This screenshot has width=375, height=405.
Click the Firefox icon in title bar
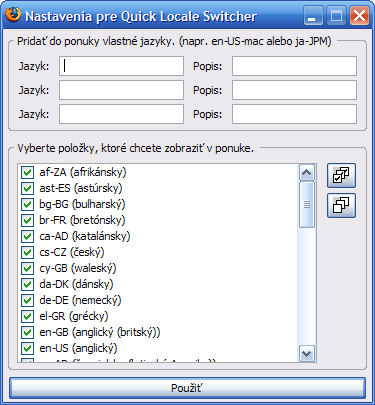tap(13, 15)
